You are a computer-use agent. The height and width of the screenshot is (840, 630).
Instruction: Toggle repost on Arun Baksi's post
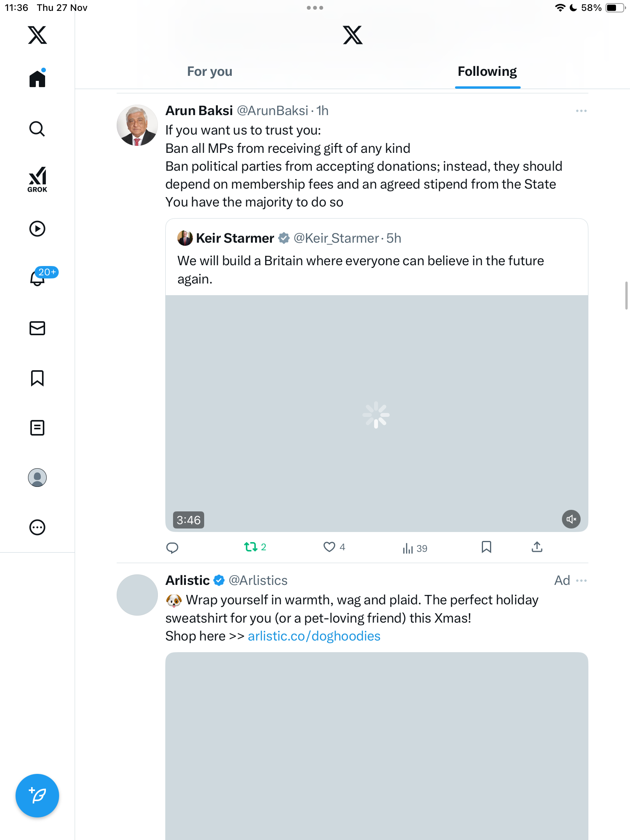(251, 547)
